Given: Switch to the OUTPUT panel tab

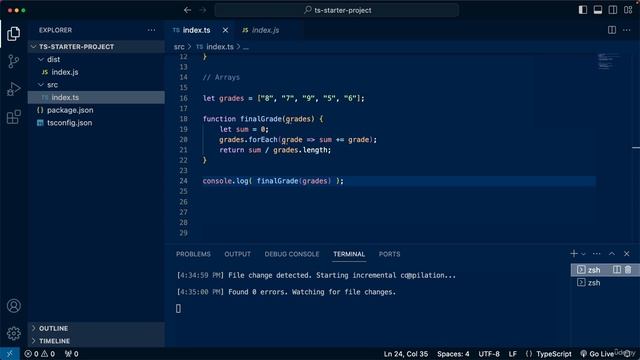Looking at the screenshot, I should point(237,254).
